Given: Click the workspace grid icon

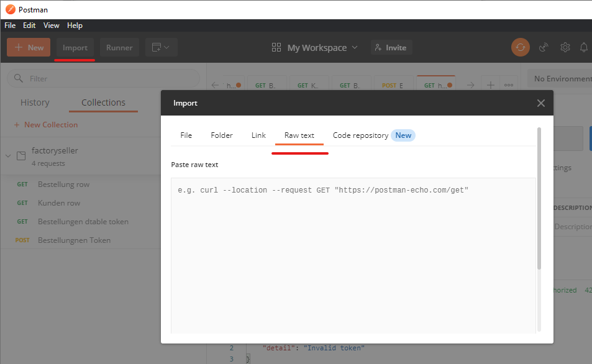Looking at the screenshot, I should coord(276,48).
